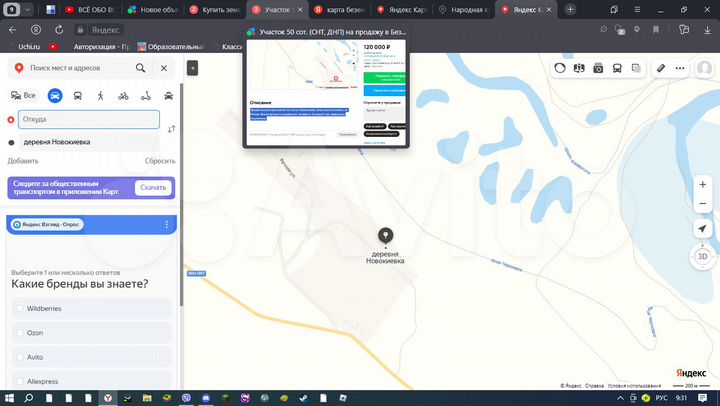The height and width of the screenshot is (406, 720).
Task: Show all route types with 'Все'
Action: tap(23, 95)
